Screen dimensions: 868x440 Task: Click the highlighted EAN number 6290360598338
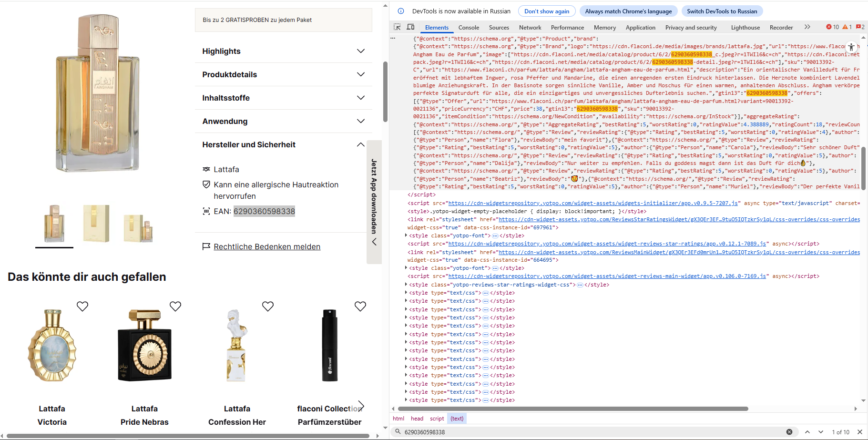(x=264, y=211)
